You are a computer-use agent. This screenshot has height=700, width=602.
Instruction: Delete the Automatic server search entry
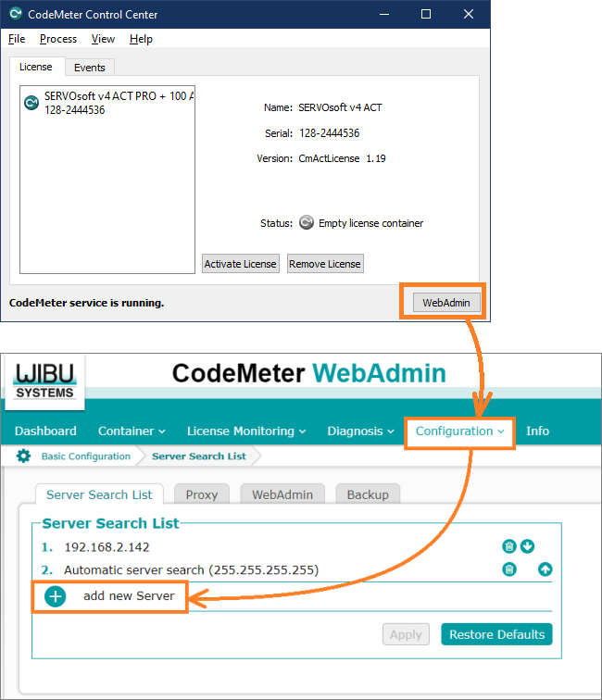[508, 569]
